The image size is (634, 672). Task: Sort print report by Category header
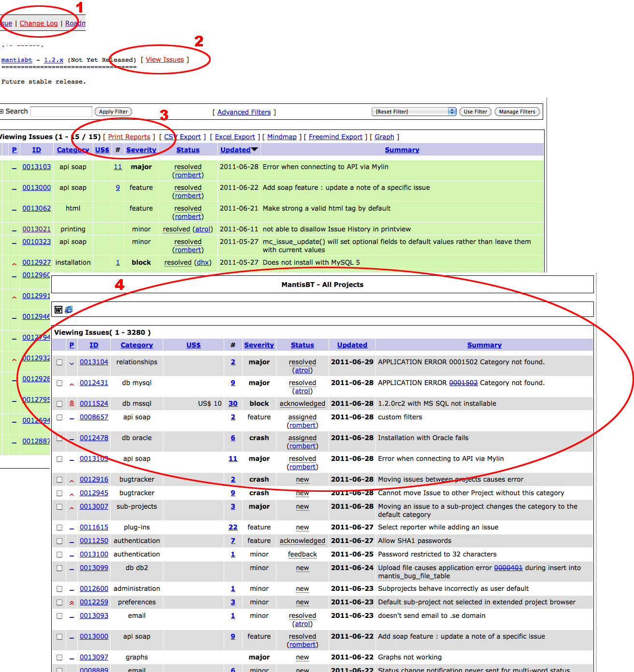[137, 345]
